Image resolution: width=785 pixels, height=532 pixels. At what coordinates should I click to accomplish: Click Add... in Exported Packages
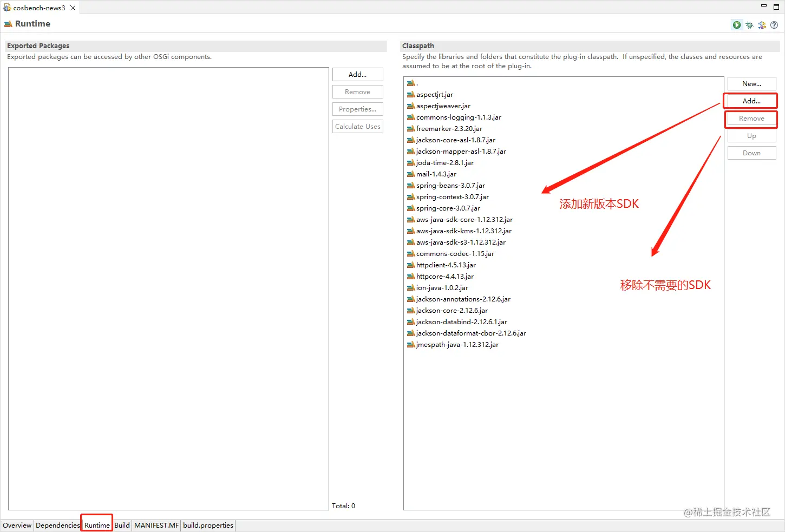(358, 75)
